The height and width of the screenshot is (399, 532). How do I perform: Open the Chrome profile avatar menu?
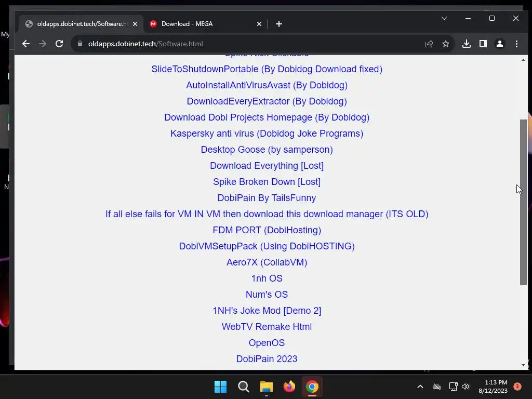click(x=500, y=44)
